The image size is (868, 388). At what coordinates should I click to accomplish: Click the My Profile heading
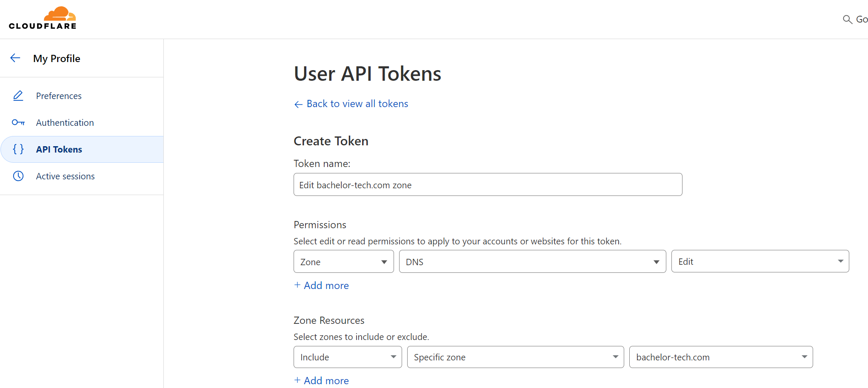[57, 58]
